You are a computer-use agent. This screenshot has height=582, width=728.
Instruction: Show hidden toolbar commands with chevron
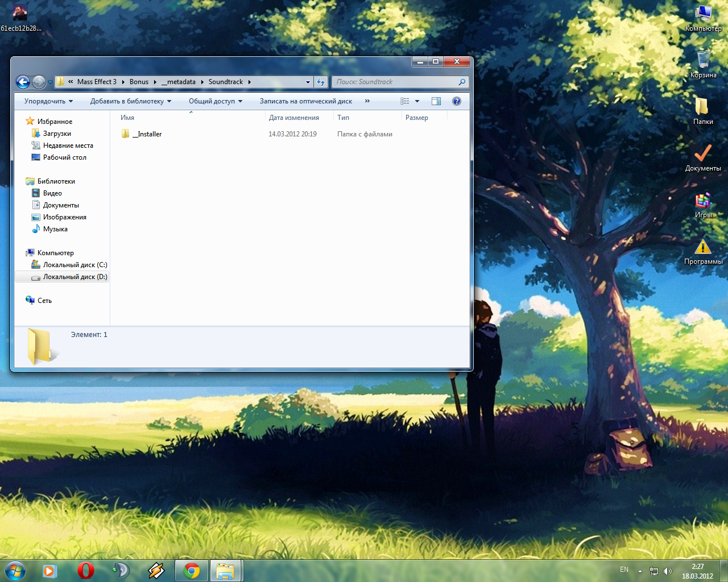click(367, 101)
